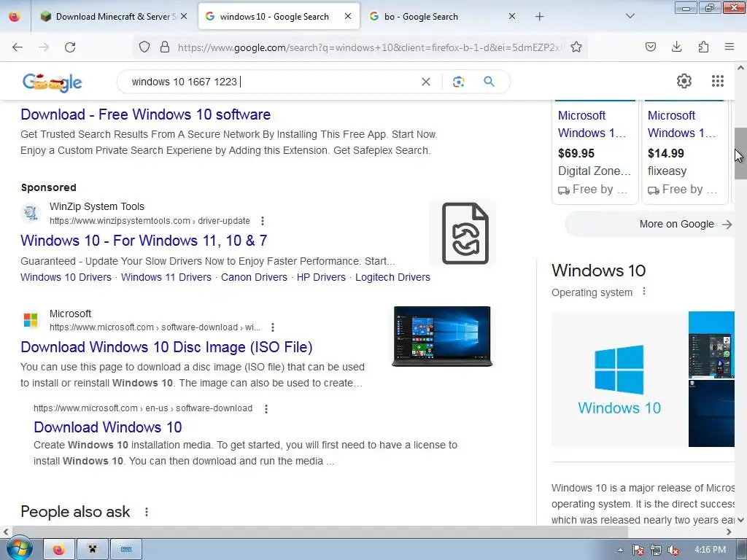The image size is (747, 560).
Task: Click the laptop thumbnail of Microsoft result
Action: [442, 336]
